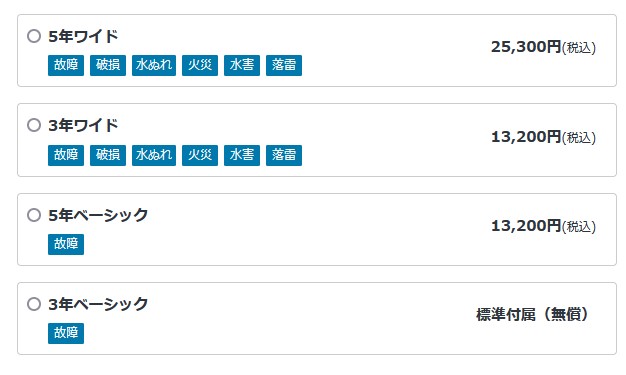
Task: Click 落雷 tag in 3年ワイド plan
Action: pos(284,155)
